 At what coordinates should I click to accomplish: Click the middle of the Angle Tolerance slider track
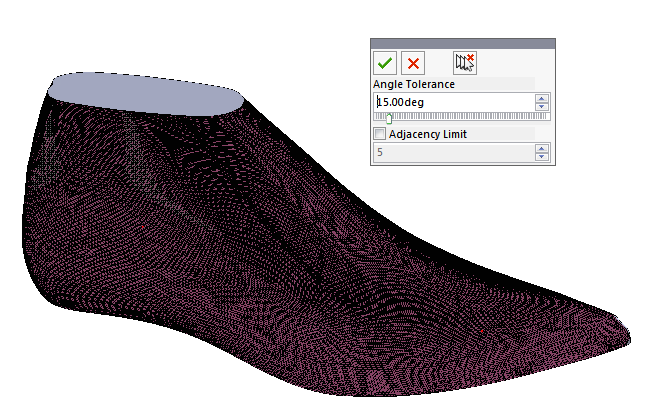[x=461, y=117]
